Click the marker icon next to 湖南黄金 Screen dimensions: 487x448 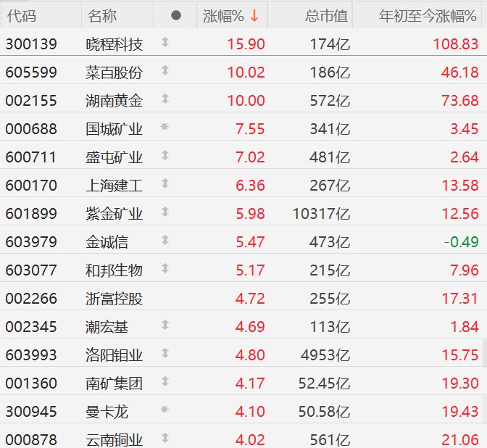click(165, 99)
